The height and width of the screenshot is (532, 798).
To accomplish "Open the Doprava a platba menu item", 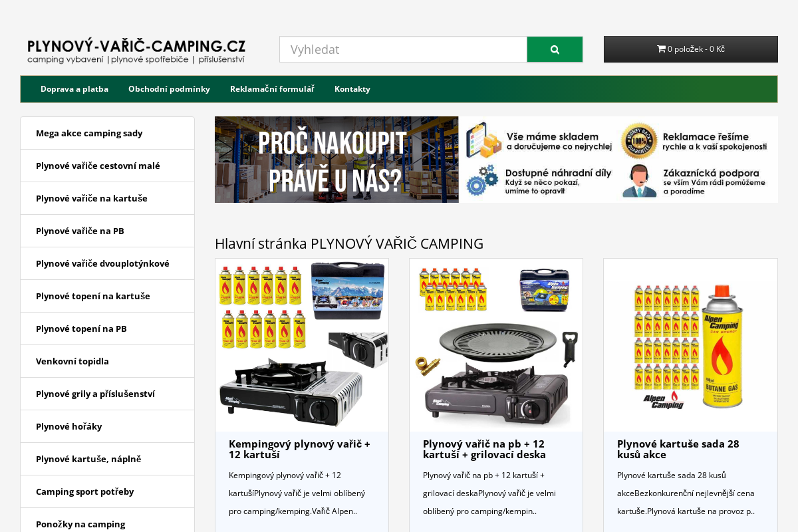I will [74, 89].
